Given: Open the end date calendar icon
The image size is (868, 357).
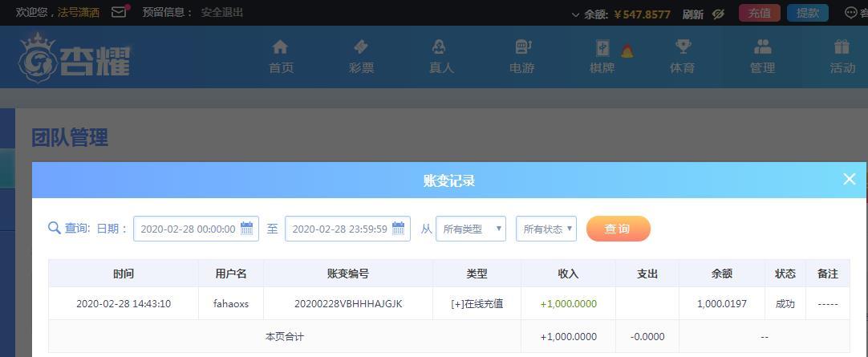Looking at the screenshot, I should coord(399,228).
